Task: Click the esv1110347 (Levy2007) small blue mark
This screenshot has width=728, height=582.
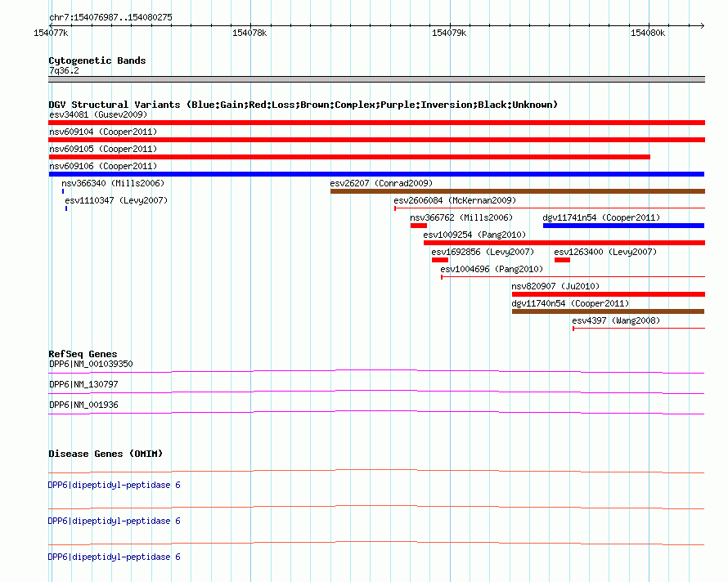Action: pos(66,208)
